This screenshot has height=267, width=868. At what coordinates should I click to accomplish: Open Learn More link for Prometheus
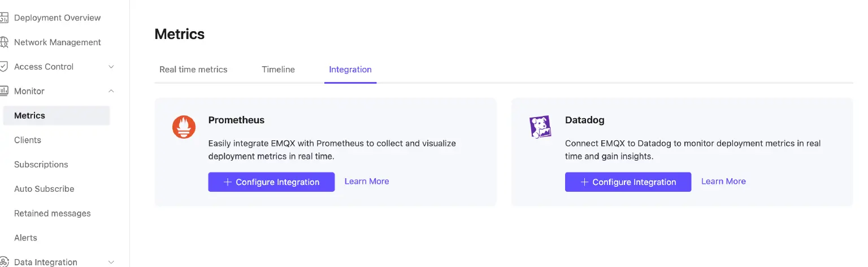367,182
